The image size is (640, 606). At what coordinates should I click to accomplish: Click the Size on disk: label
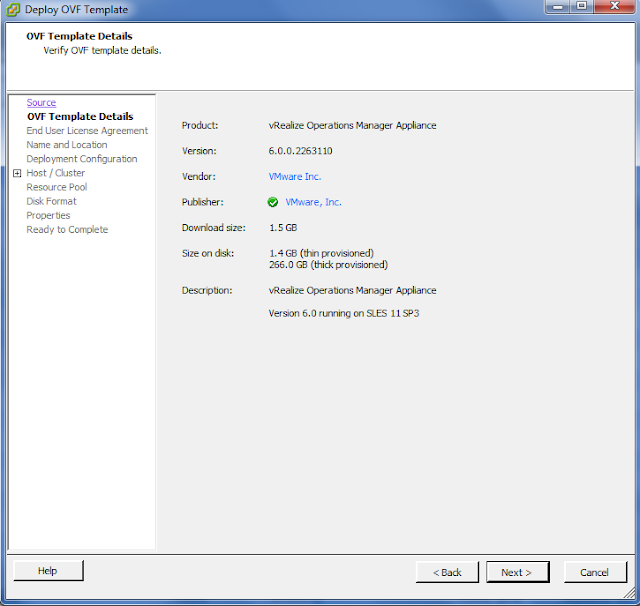click(x=208, y=253)
